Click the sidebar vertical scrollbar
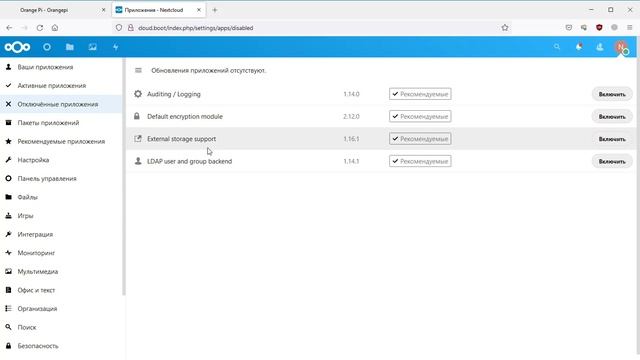The height and width of the screenshot is (360, 640). pos(124,176)
